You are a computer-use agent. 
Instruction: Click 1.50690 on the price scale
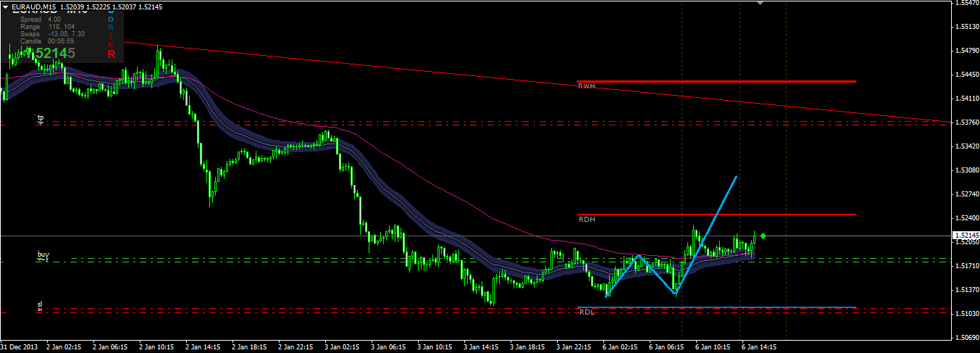coord(968,338)
